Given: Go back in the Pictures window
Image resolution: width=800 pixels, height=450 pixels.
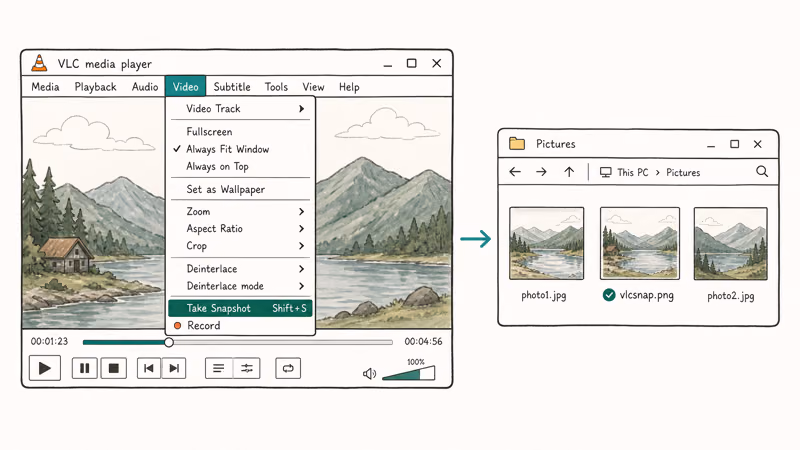Looking at the screenshot, I should [x=515, y=172].
